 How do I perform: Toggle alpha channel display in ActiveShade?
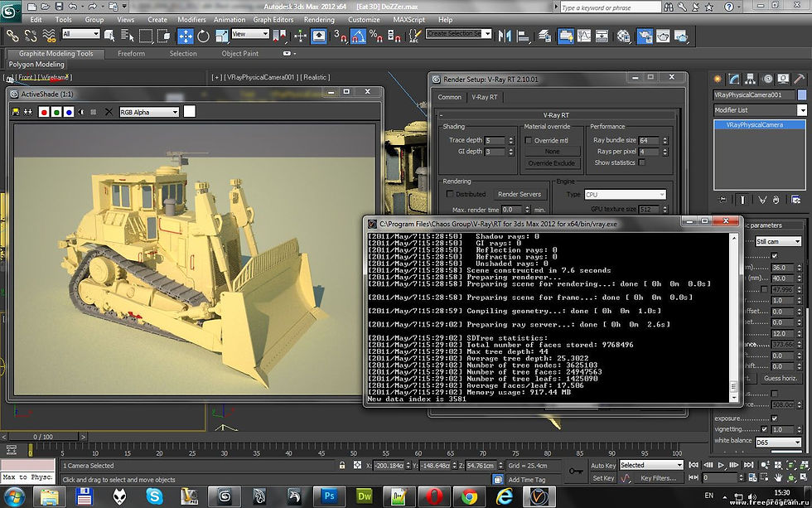pos(81,112)
